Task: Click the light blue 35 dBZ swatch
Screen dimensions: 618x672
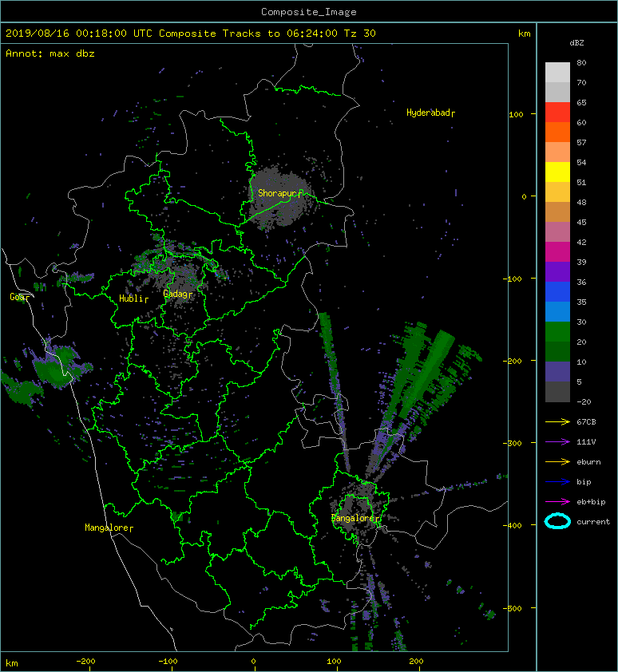Action: pyautogui.click(x=557, y=311)
